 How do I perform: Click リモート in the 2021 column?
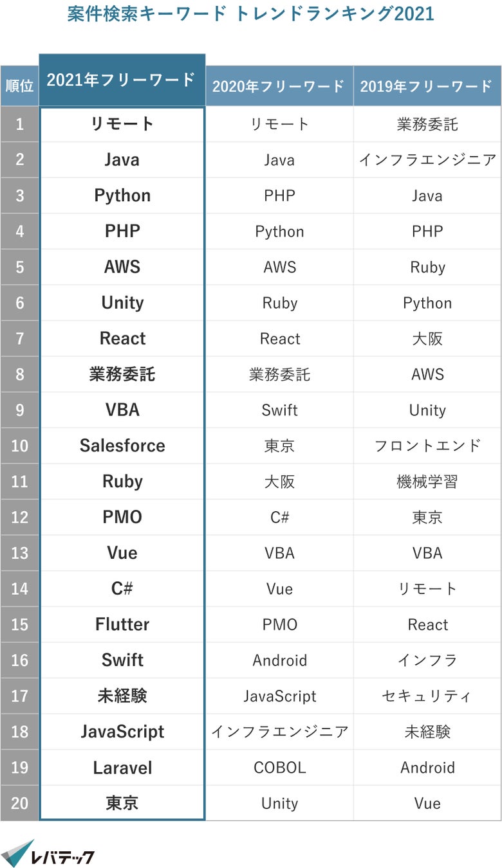[x=122, y=124]
